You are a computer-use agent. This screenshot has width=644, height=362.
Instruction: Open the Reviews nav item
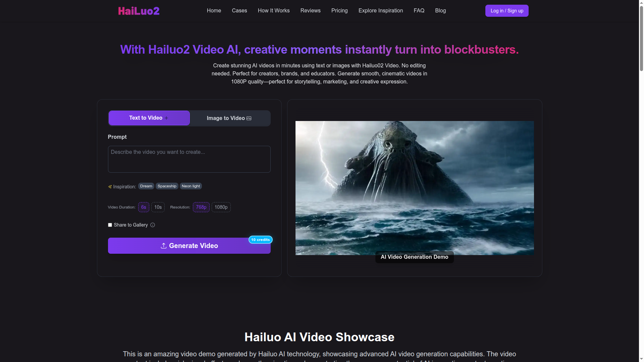pos(311,11)
